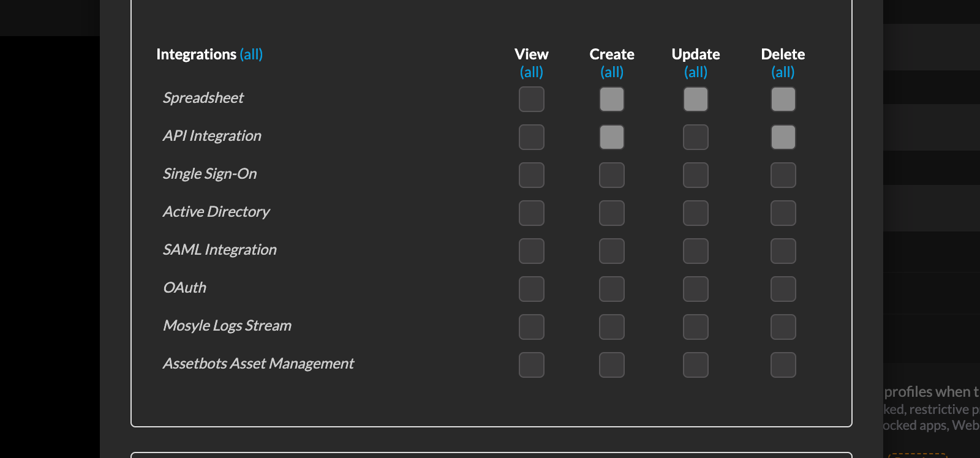Toggle Update permission for Spreadsheet
This screenshot has height=458, width=980.
coord(696,99)
